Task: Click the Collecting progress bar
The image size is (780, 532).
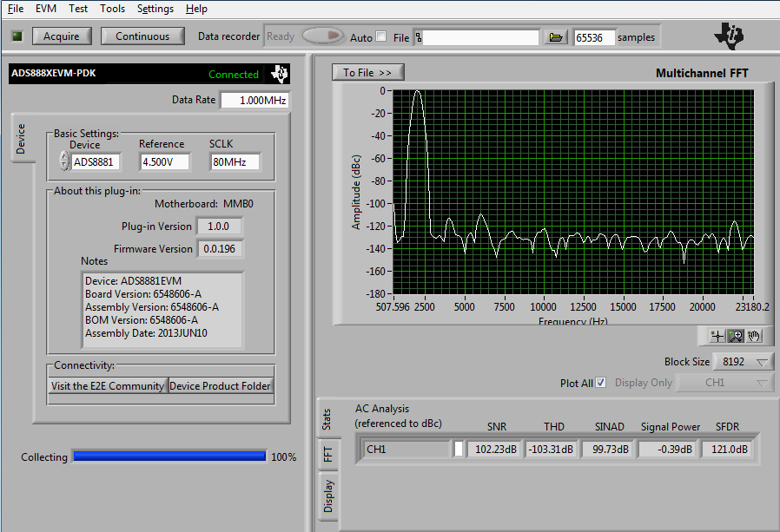Action: [169, 456]
